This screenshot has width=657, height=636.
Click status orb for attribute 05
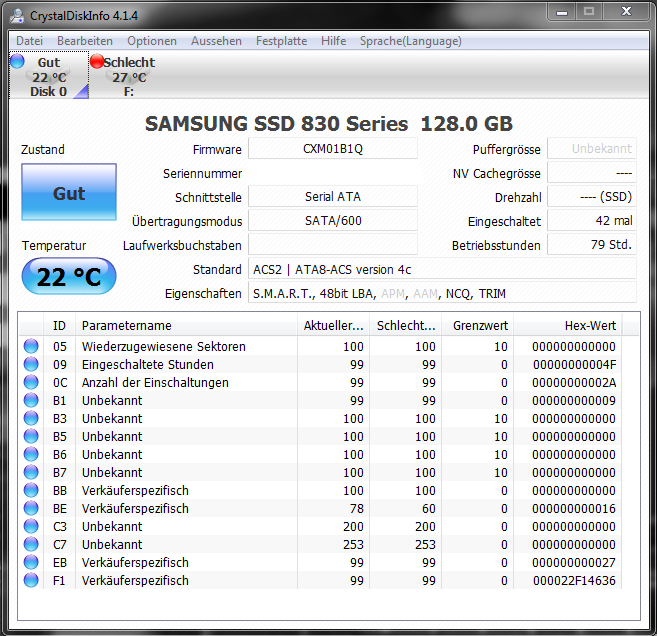[x=31, y=346]
